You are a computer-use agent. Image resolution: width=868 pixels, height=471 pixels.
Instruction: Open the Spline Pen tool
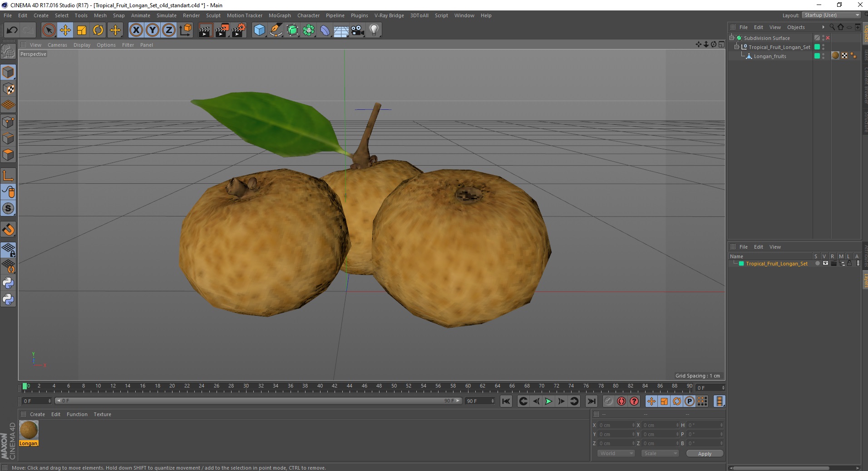click(x=276, y=30)
